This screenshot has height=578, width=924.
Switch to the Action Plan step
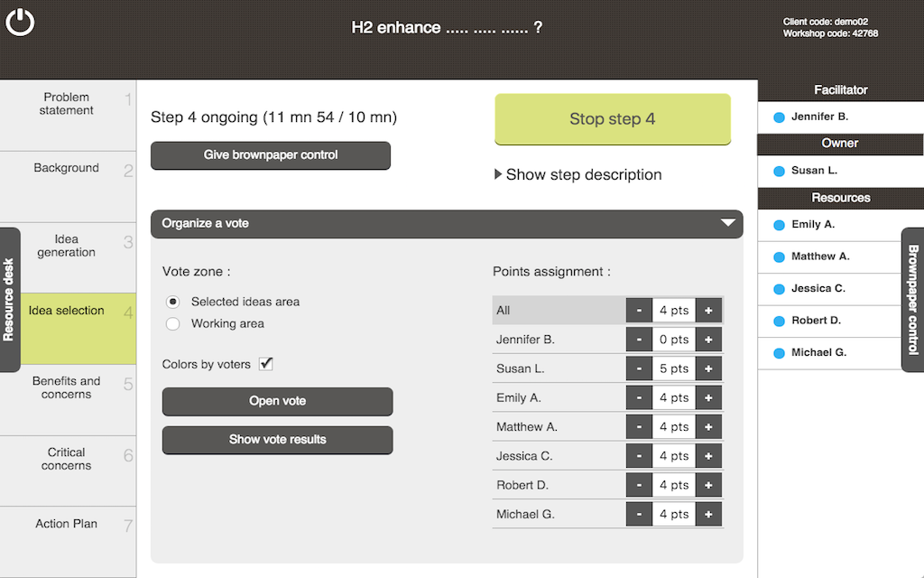click(67, 524)
